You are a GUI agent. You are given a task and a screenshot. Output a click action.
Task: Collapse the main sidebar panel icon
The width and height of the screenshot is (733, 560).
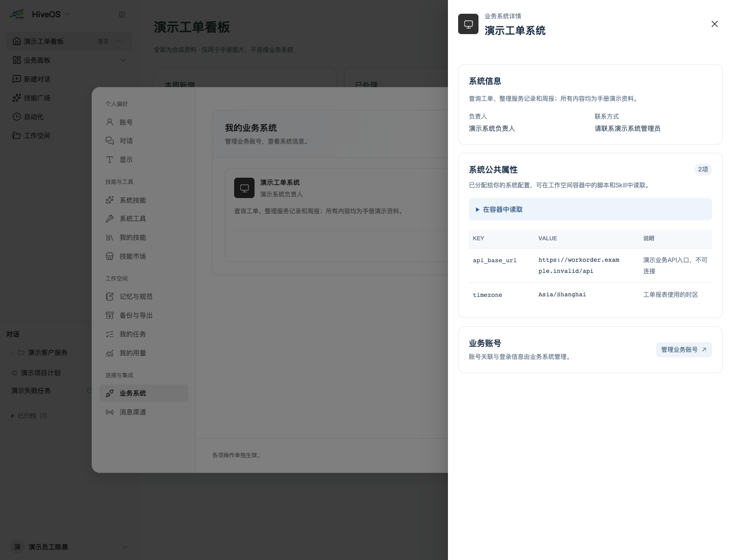pos(122,14)
